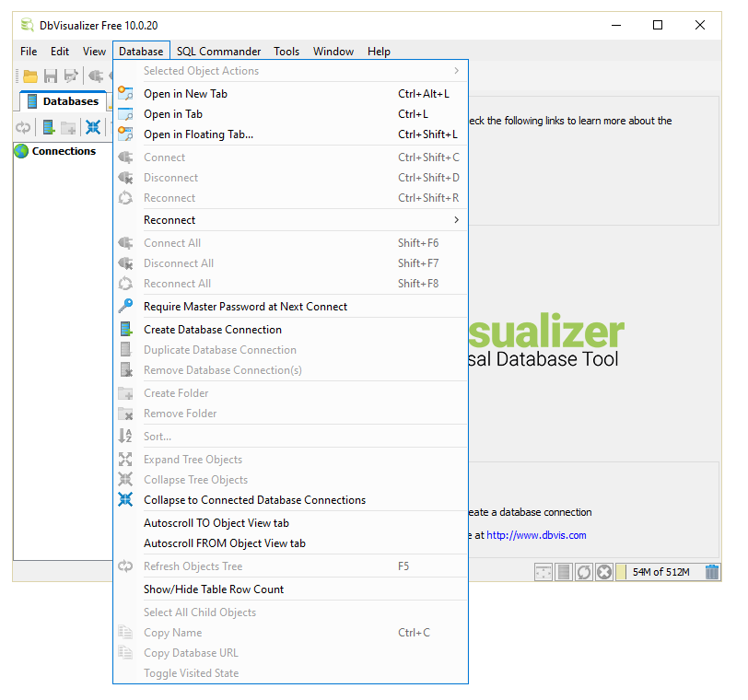Choose Create Database Connection

[290, 329]
